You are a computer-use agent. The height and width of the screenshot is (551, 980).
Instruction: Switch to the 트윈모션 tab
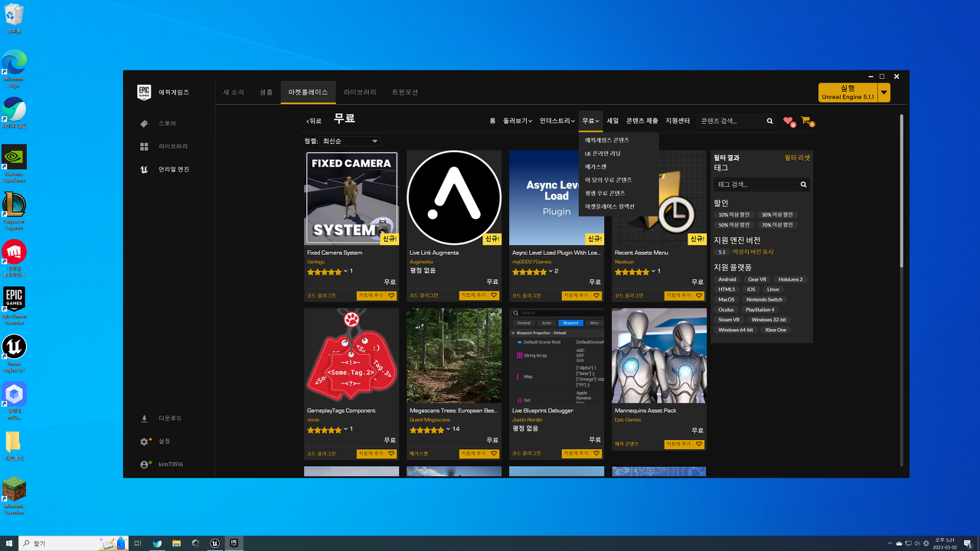(x=405, y=92)
